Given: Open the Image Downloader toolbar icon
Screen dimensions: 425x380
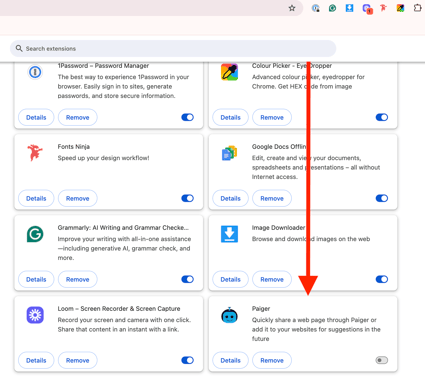Looking at the screenshot, I should pyautogui.click(x=349, y=8).
